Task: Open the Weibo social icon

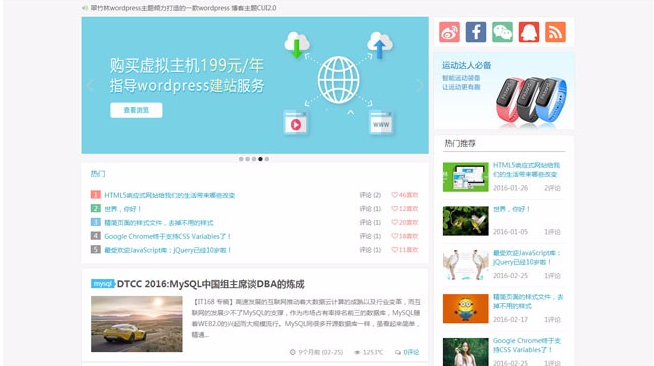Action: point(449,32)
